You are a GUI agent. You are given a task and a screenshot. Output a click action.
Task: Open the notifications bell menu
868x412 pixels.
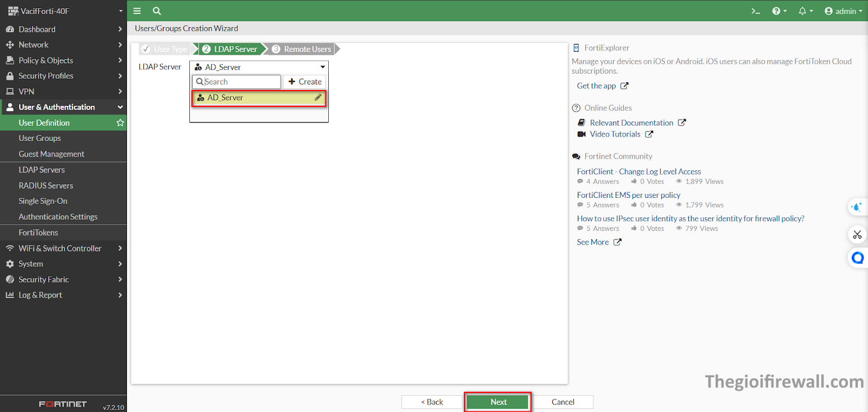805,11
